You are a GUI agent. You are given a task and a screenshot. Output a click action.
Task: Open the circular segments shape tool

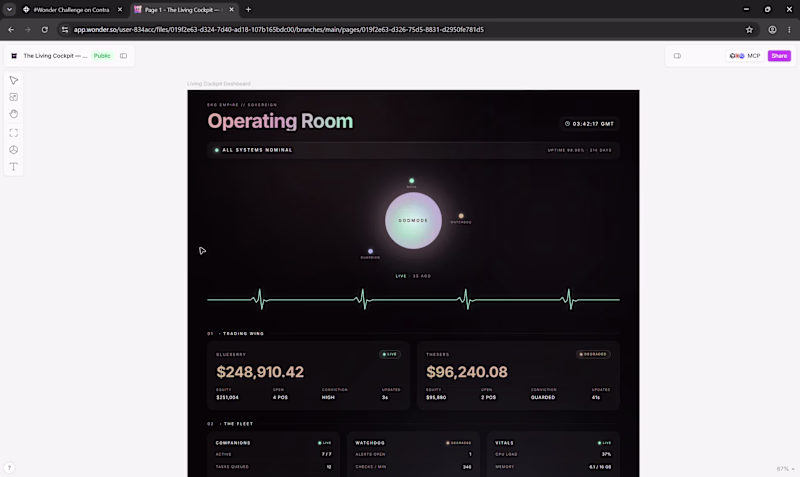pyautogui.click(x=14, y=150)
